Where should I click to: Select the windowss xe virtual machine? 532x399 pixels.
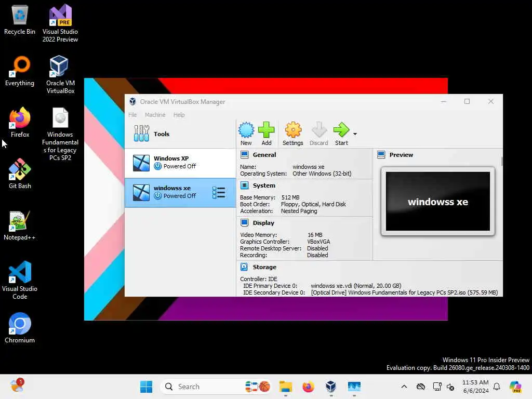pyautogui.click(x=180, y=192)
